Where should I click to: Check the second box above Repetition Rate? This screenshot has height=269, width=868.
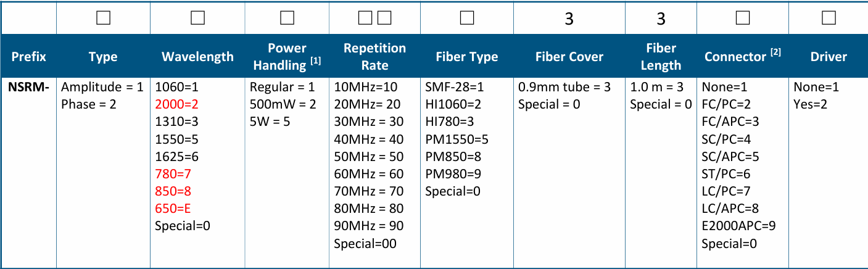point(384,18)
